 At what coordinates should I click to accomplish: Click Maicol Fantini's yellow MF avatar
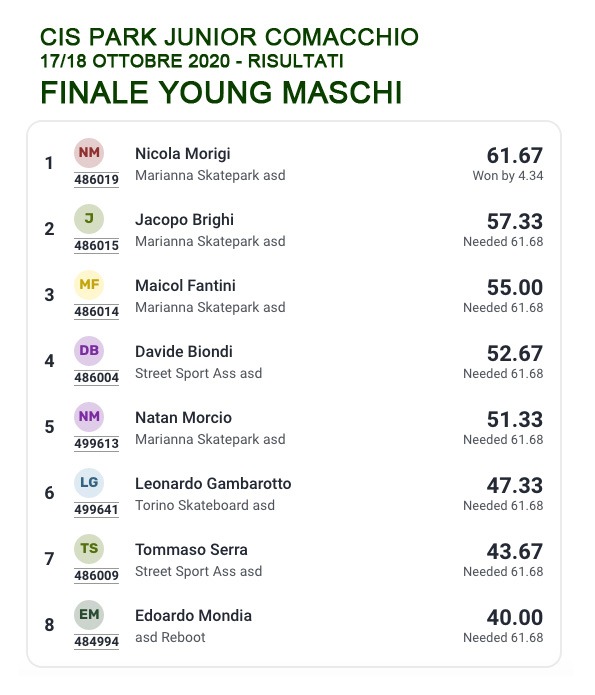point(89,285)
